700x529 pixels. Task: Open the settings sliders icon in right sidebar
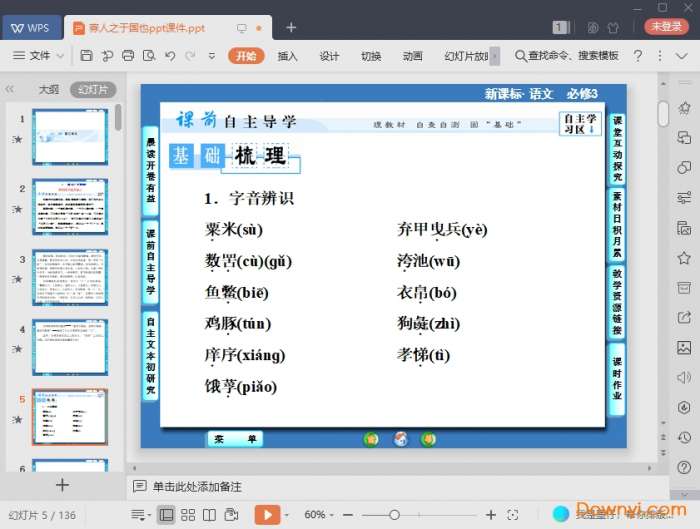pyautogui.click(x=684, y=197)
